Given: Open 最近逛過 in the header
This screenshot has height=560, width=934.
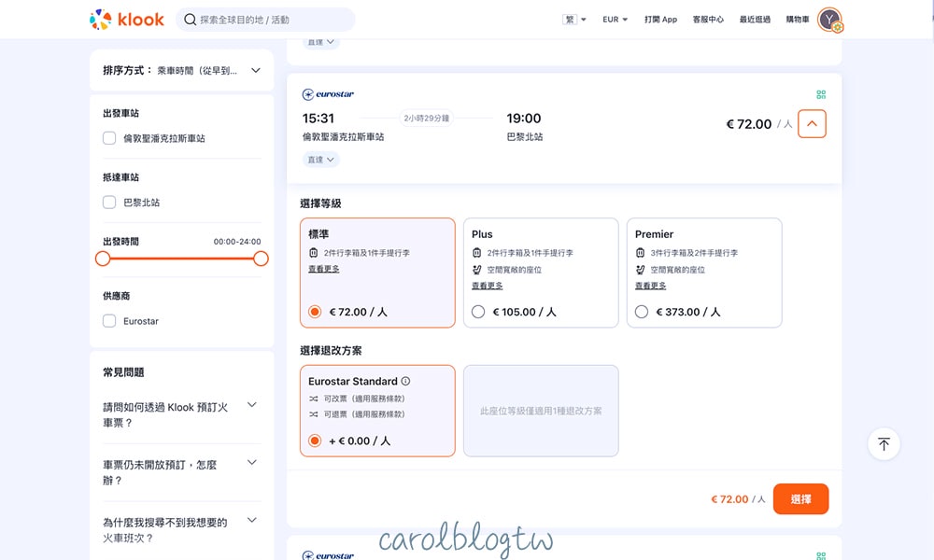Looking at the screenshot, I should click(755, 20).
